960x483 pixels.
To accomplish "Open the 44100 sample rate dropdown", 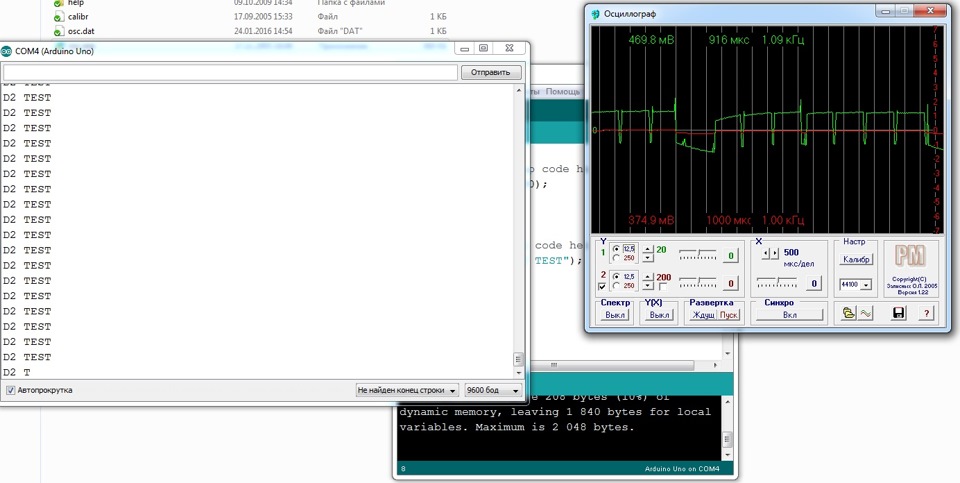I will click(x=856, y=285).
